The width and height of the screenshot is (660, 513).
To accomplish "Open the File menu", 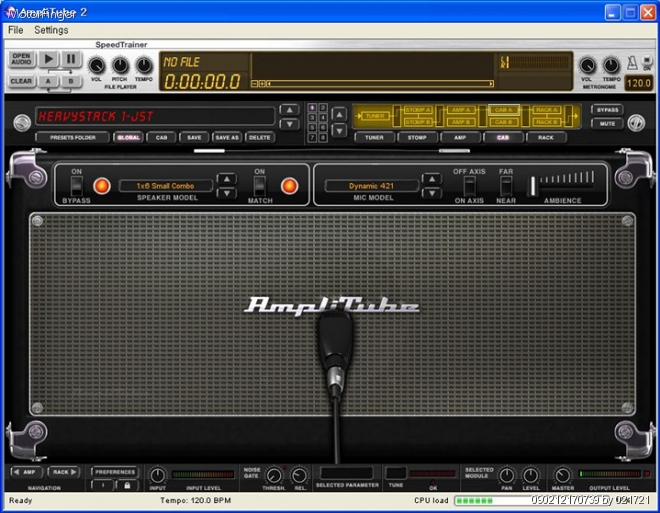I will click(x=15, y=30).
